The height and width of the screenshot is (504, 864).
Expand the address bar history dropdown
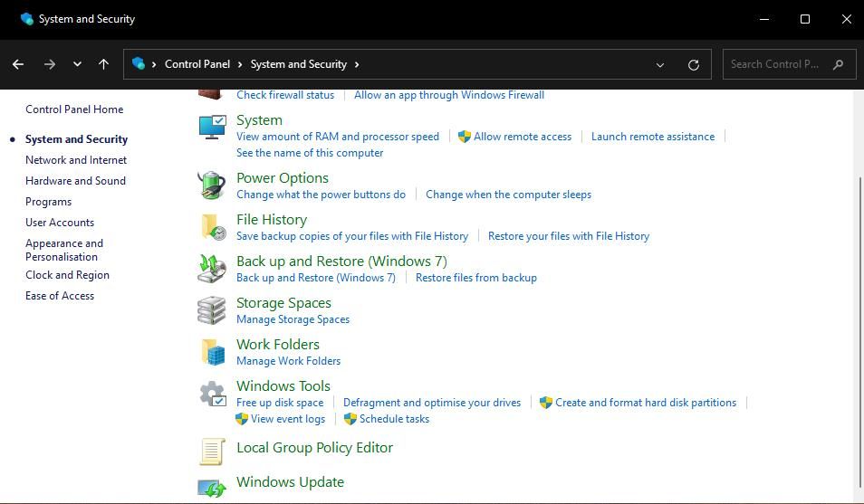(x=660, y=64)
